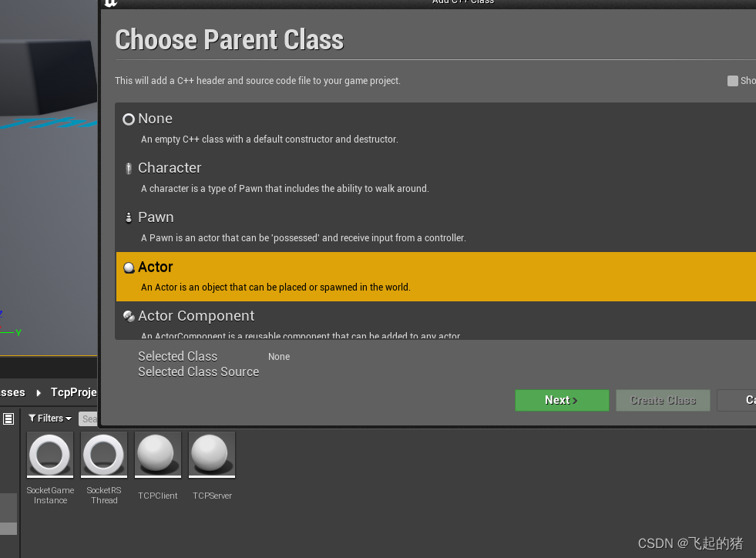Image resolution: width=756 pixels, height=558 pixels.
Task: Toggle the Sources Panel icon in content browser
Action: (7, 418)
